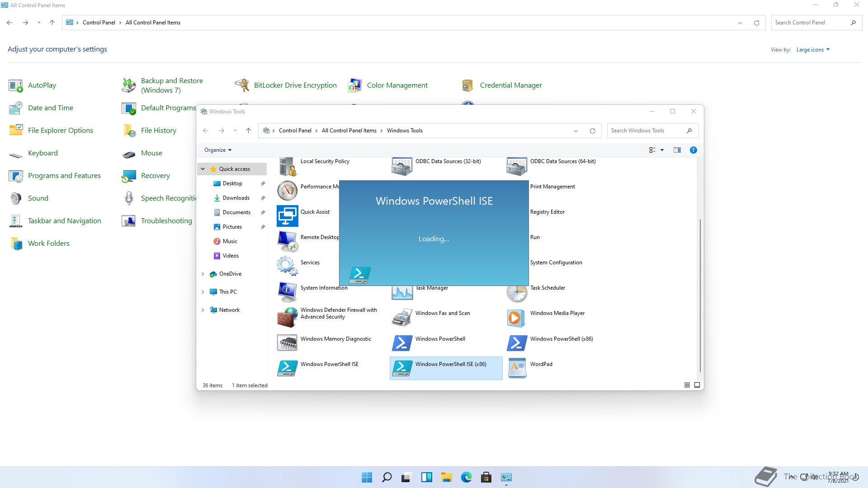Open Windows Memory Diagnostic tool icon
The height and width of the screenshot is (488, 868).
coord(287,343)
